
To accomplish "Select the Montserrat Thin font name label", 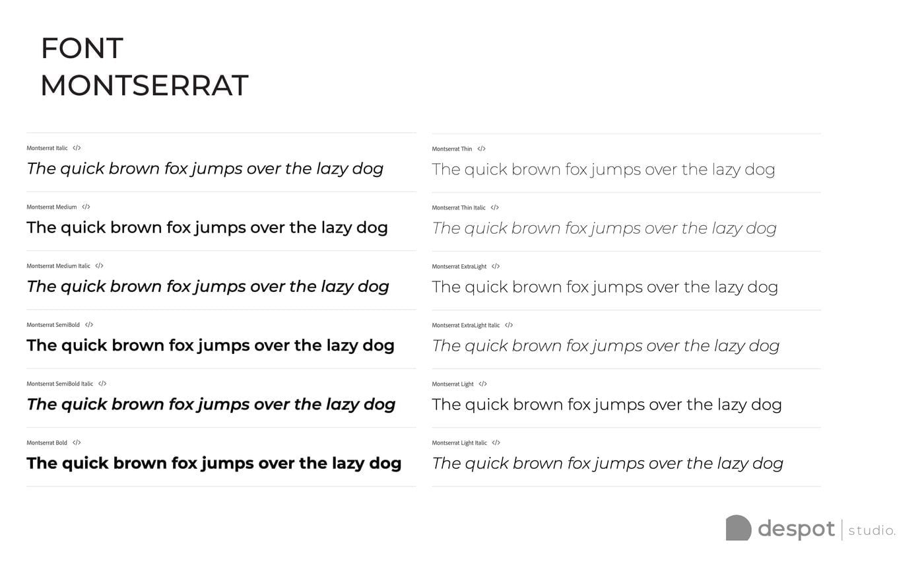I will pos(452,149).
